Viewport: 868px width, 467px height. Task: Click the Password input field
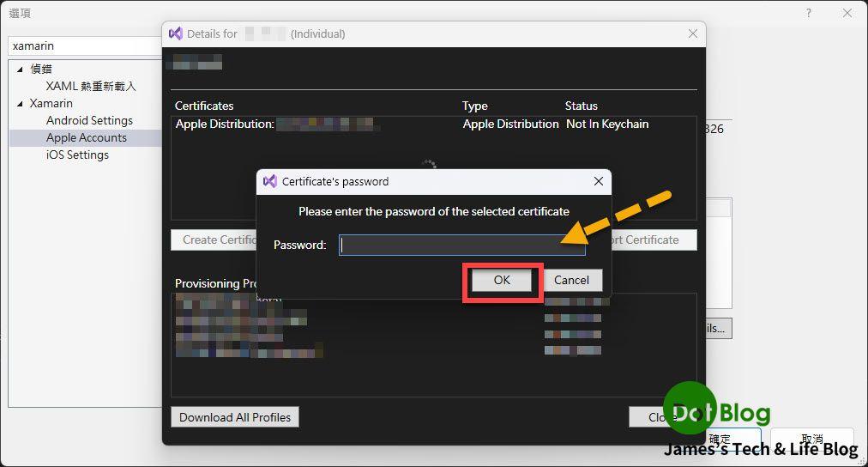point(461,245)
